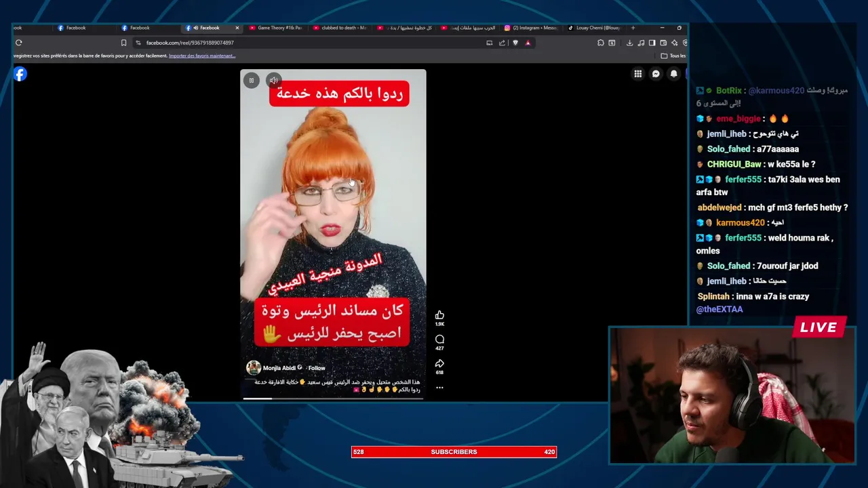Open the Facebook menu grid icon
Viewport: 868px width, 488px height.
point(638,74)
